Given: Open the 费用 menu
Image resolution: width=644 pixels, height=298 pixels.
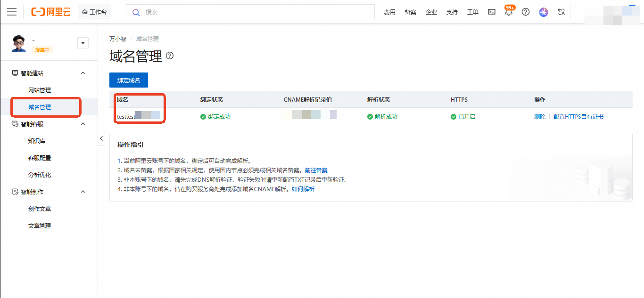Looking at the screenshot, I should (x=389, y=12).
